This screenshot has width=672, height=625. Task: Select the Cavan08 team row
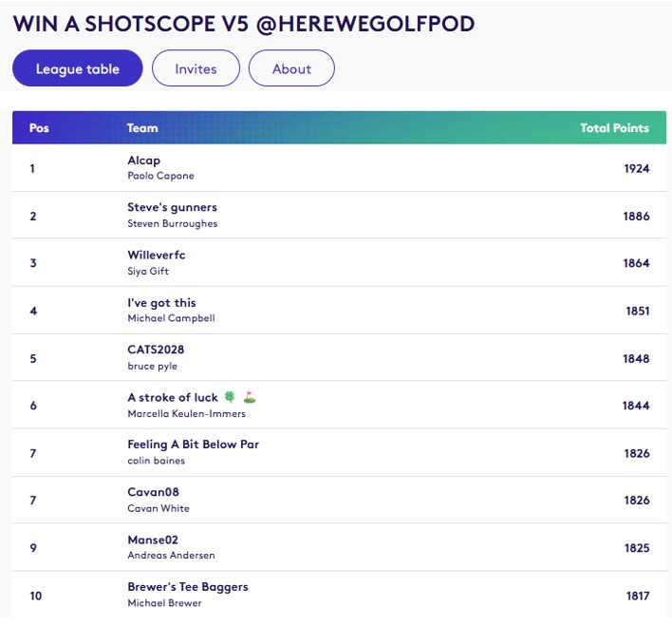tap(153, 492)
